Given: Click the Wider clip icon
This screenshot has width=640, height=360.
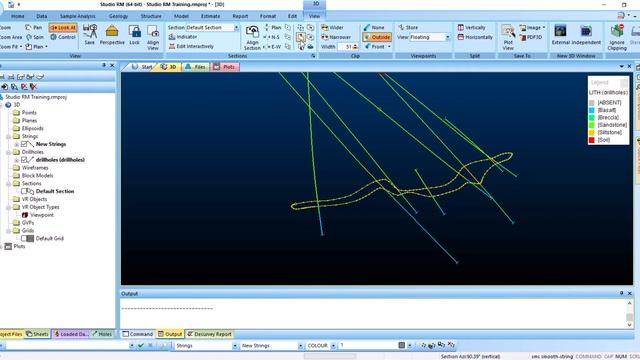Looking at the screenshot, I should pyautogui.click(x=325, y=27).
